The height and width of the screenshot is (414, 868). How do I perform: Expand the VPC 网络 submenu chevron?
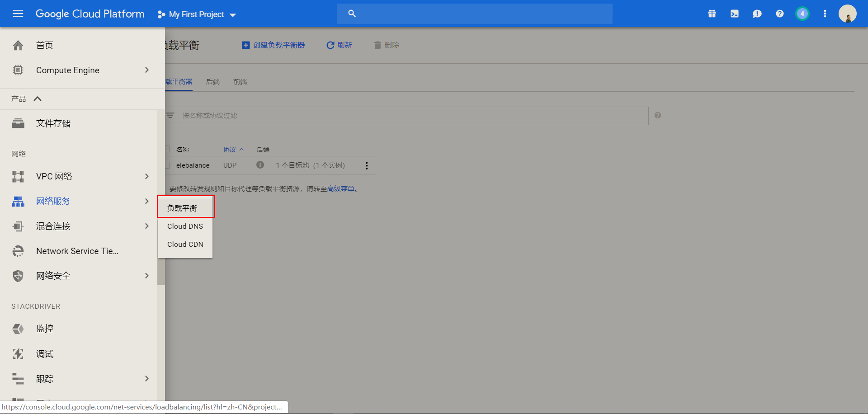(146, 176)
